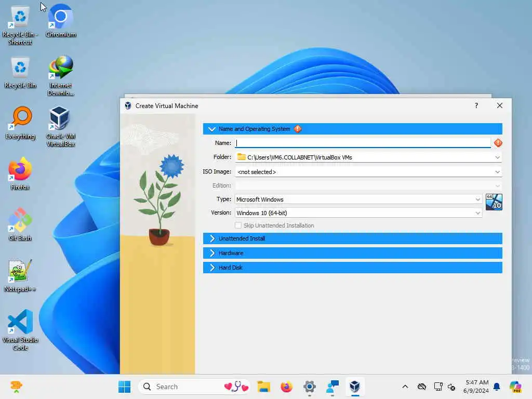The width and height of the screenshot is (532, 399).
Task: Show hidden icons tray chevron
Action: click(x=405, y=387)
